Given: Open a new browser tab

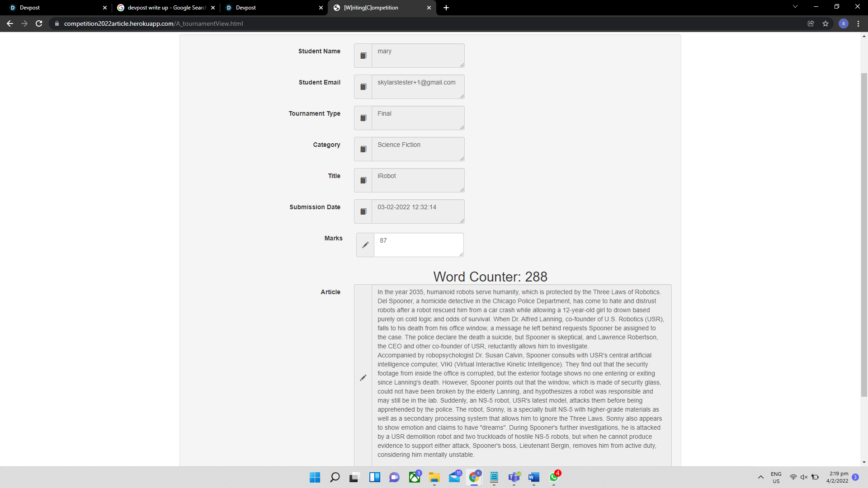Looking at the screenshot, I should coord(446,8).
